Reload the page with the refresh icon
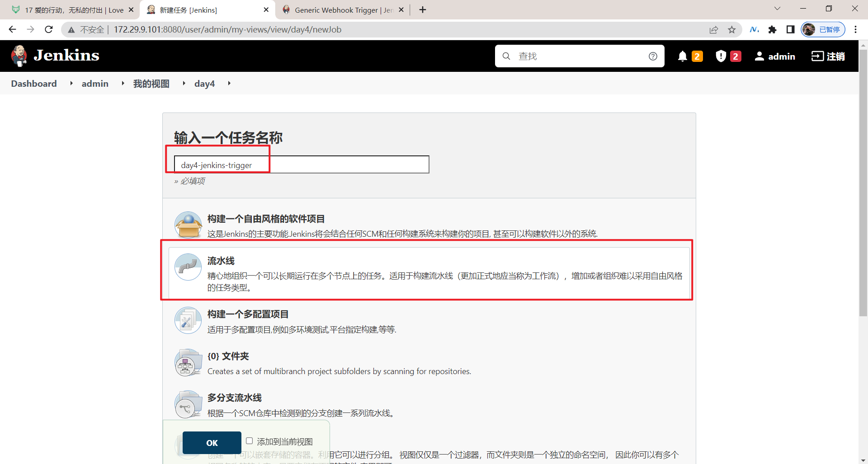868x464 pixels. pyautogui.click(x=49, y=29)
